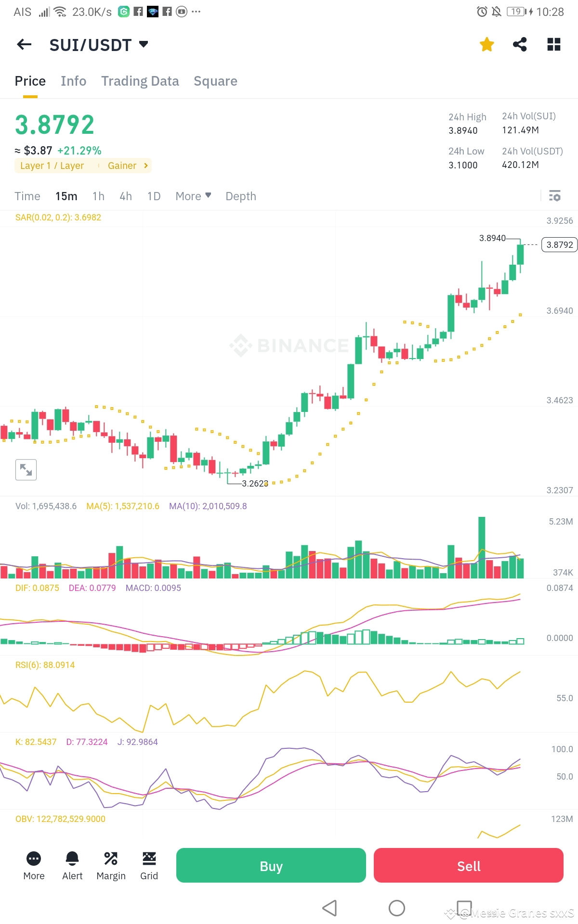This screenshot has width=578, height=924.
Task: Open the Gainer tag
Action: [x=122, y=166]
